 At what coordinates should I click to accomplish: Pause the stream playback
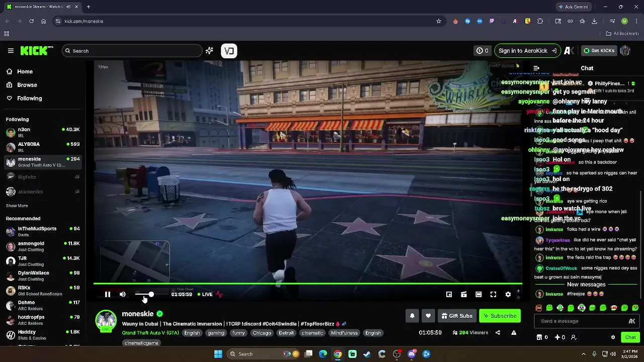tap(107, 294)
